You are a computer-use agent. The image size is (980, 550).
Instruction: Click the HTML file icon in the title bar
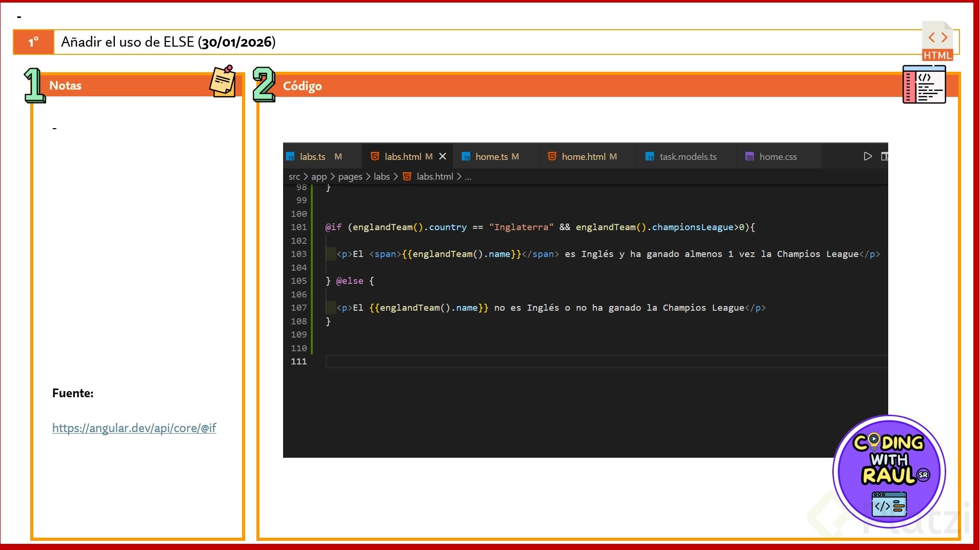[x=937, y=41]
